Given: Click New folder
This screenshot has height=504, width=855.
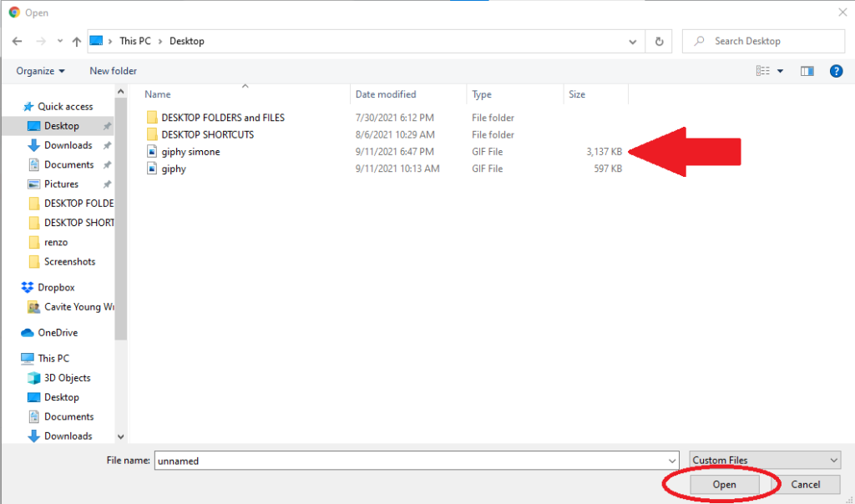Looking at the screenshot, I should 113,71.
